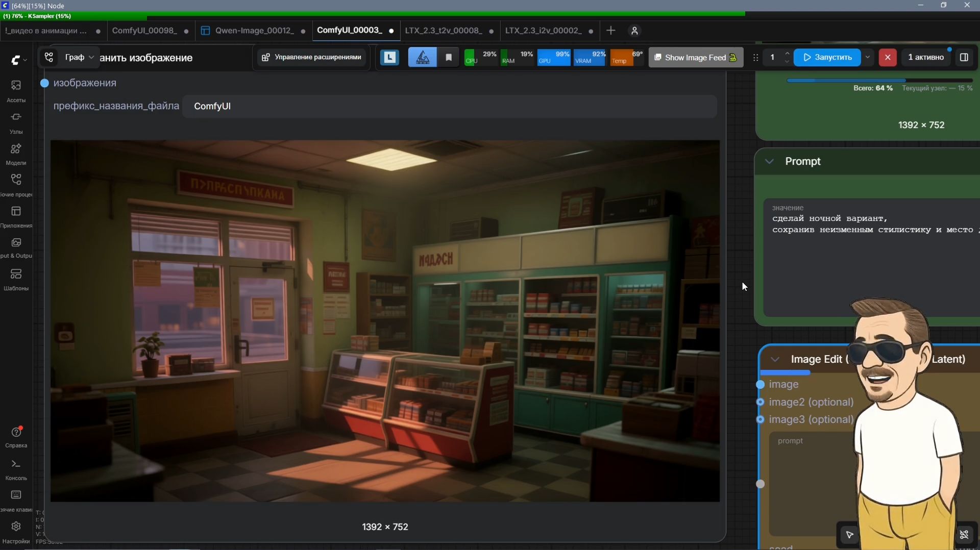Click the image input socket on Image Edit node

click(760, 385)
